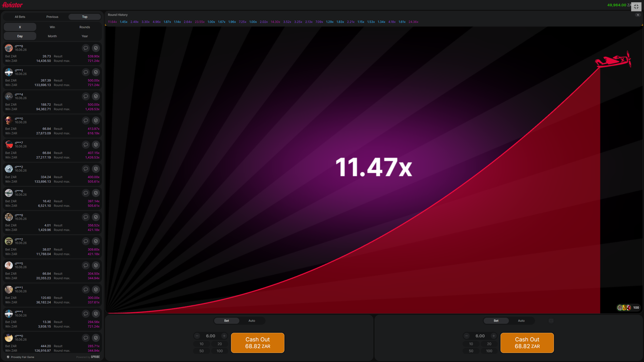Open chat icon for d***1 300.00x entry
This screenshot has height=362, width=644.
click(86, 290)
